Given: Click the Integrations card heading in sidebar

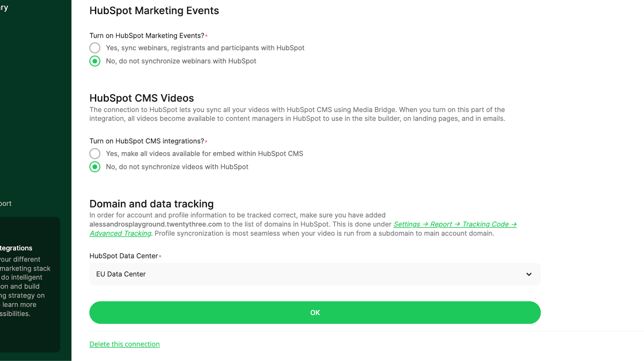Looking at the screenshot, I should [x=16, y=248].
